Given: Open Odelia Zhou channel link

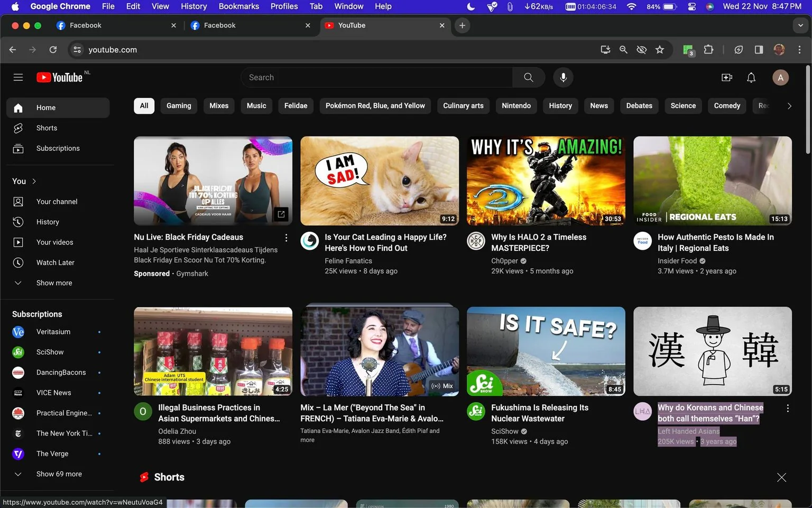Looking at the screenshot, I should pyautogui.click(x=177, y=431).
